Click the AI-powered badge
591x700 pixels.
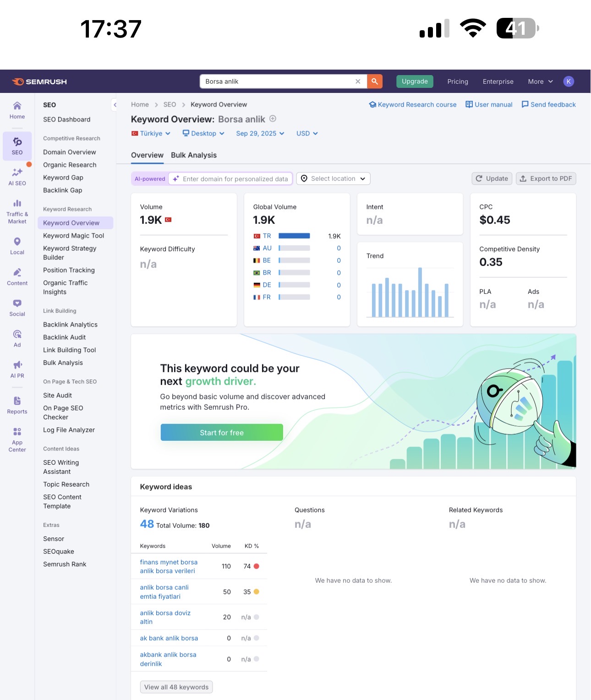[150, 179]
